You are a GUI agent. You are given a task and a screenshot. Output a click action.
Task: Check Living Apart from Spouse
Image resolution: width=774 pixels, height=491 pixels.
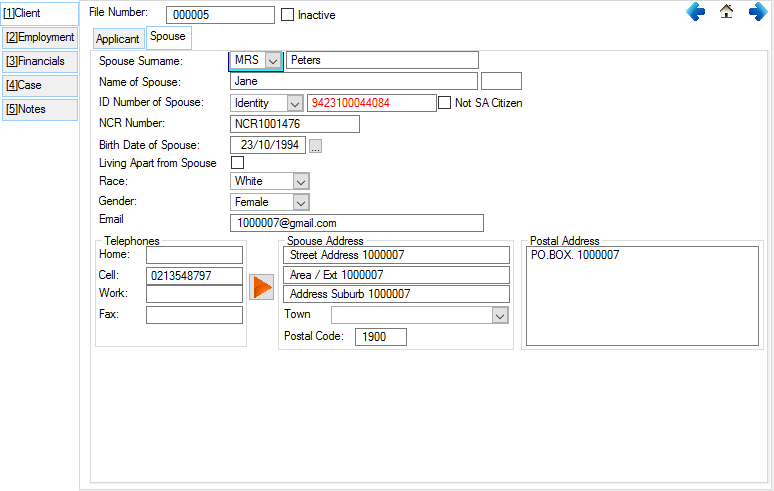point(238,163)
